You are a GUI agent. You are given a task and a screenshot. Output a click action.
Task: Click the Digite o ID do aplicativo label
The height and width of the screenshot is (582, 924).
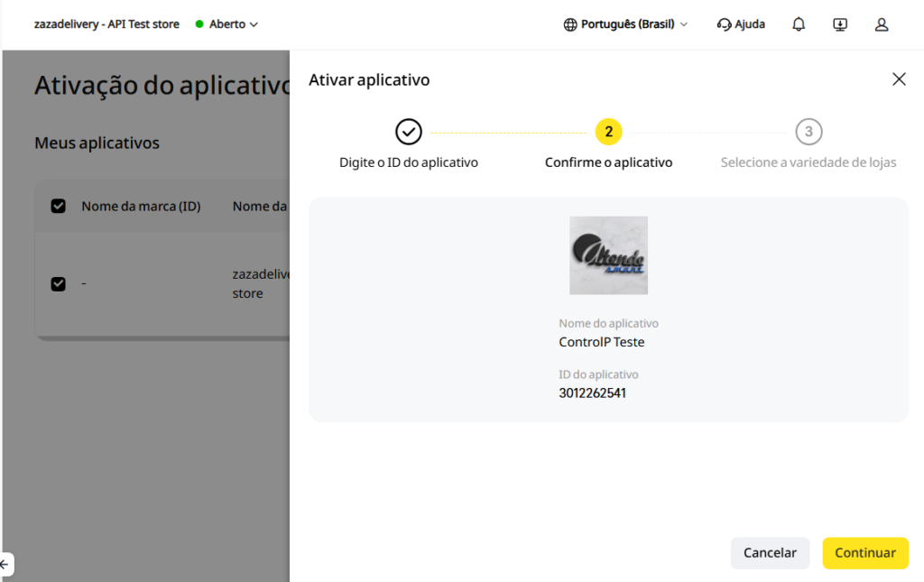pyautogui.click(x=409, y=162)
